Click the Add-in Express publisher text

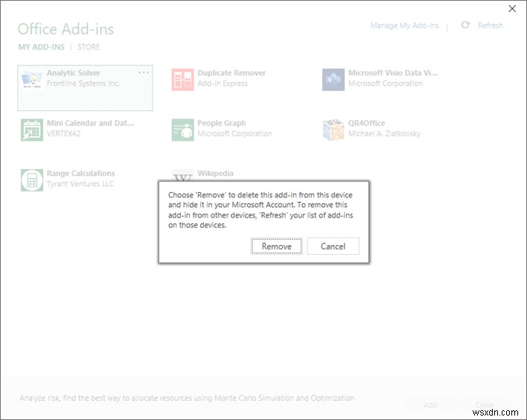tap(223, 83)
